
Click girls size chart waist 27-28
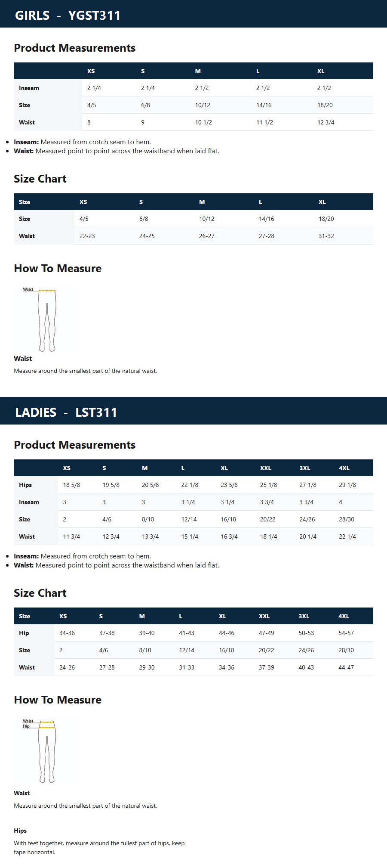click(267, 236)
